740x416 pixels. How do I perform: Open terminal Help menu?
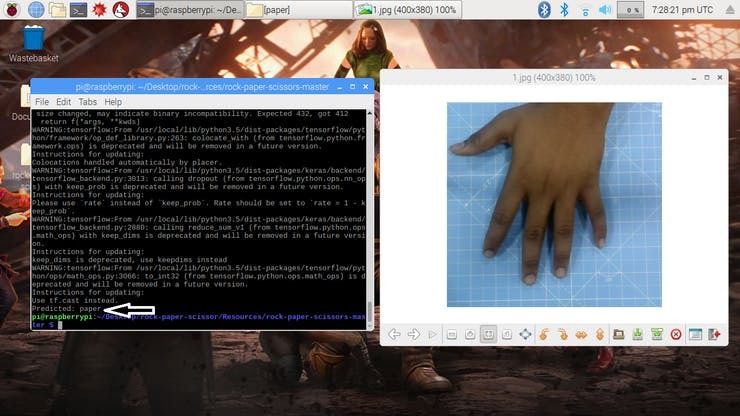click(x=113, y=102)
